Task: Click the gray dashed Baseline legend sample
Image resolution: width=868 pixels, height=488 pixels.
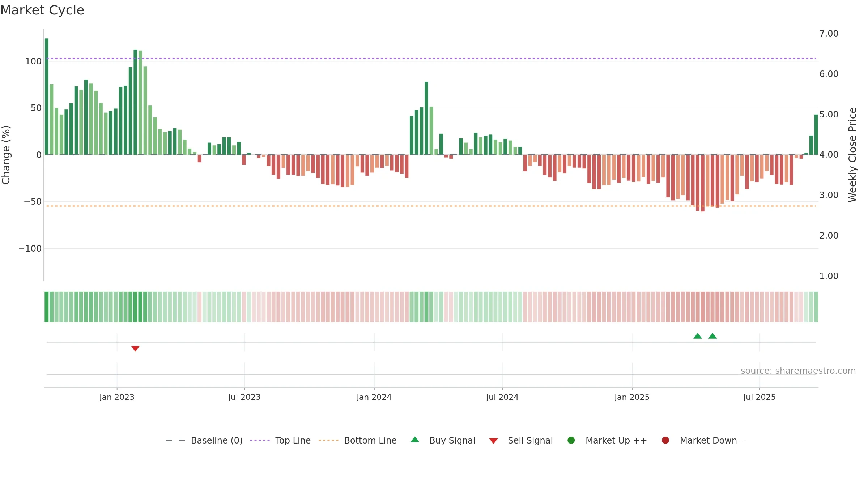Action: 175,440
